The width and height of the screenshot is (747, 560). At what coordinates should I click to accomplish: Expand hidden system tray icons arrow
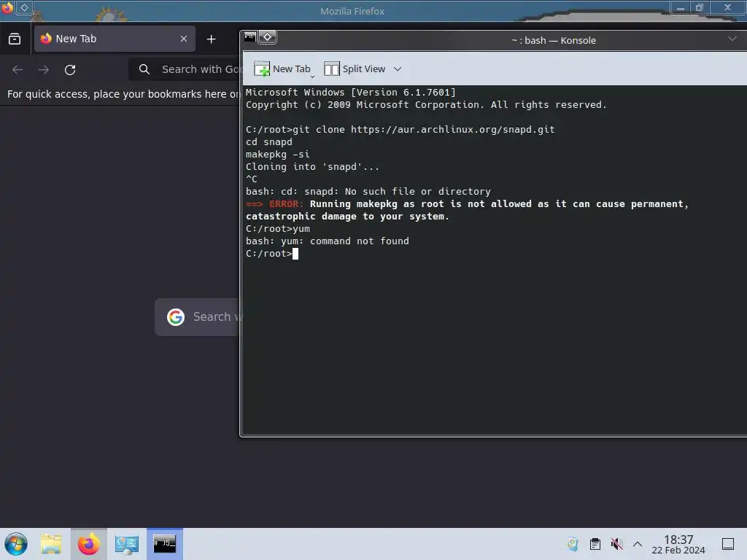[638, 544]
